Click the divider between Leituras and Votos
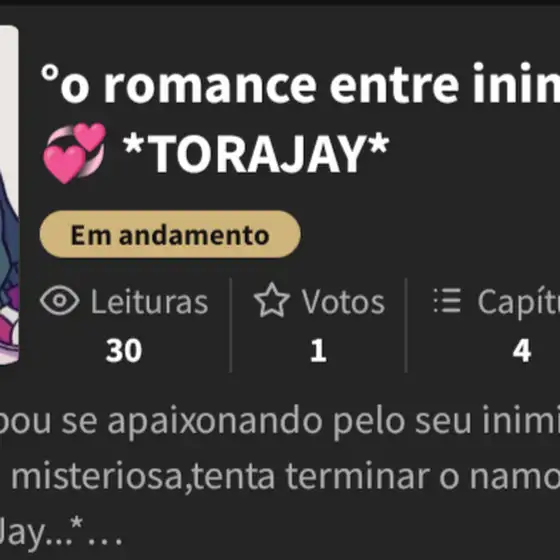 (231, 325)
